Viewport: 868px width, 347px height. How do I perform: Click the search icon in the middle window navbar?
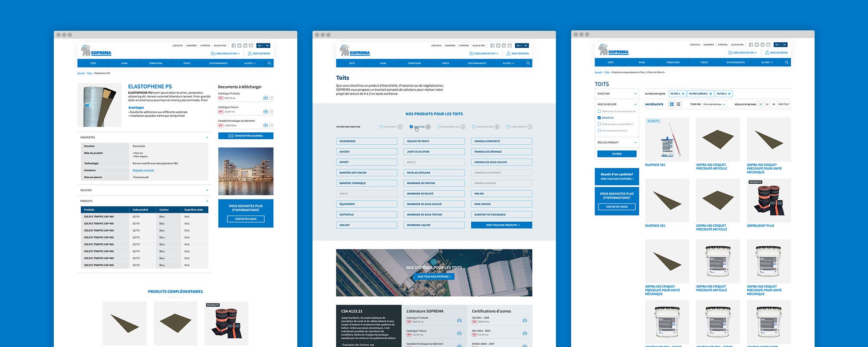click(528, 63)
